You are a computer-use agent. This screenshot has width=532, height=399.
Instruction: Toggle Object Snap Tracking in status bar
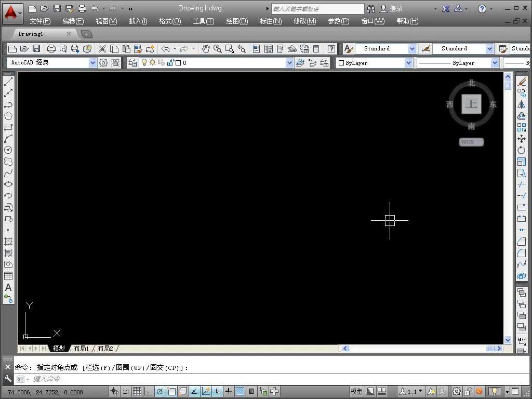(x=194, y=392)
